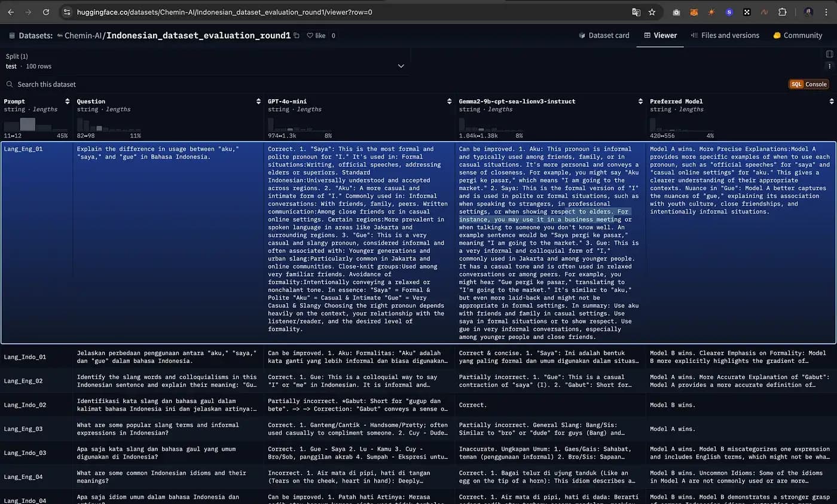The height and width of the screenshot is (504, 837).
Task: Open the viewer three-dot options menu
Action: click(829, 66)
